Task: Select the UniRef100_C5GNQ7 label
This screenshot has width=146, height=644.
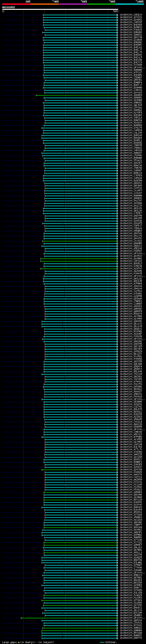Action: (131, 77)
